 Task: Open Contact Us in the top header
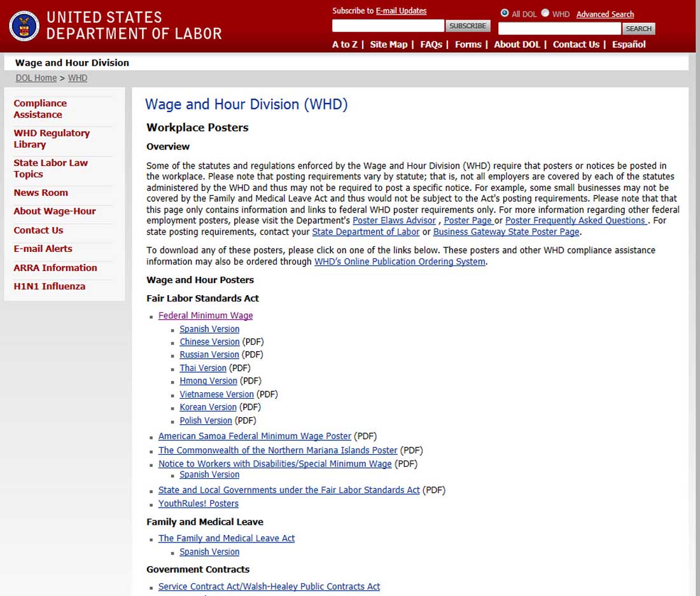(x=576, y=45)
